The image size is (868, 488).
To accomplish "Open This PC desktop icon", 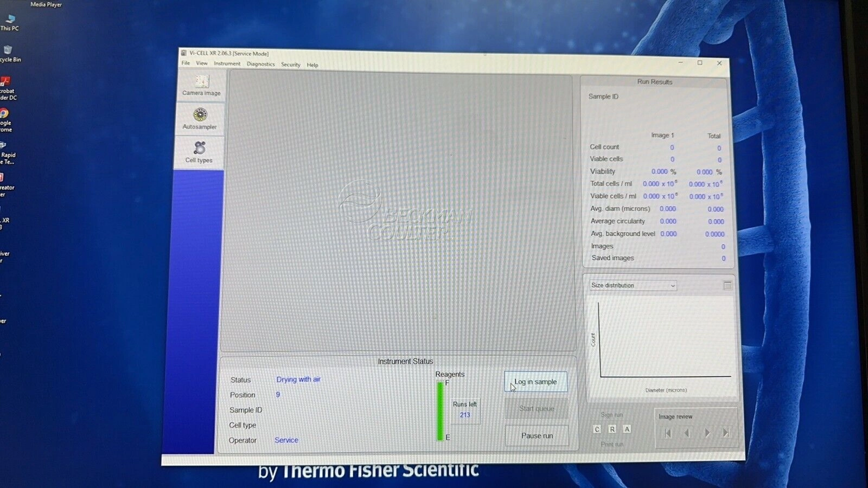I will tap(9, 23).
